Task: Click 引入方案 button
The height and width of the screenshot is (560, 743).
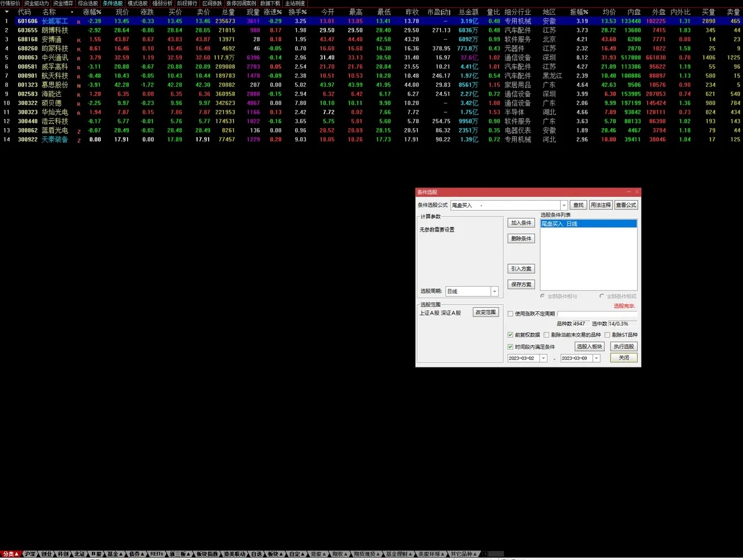Action: tap(521, 269)
